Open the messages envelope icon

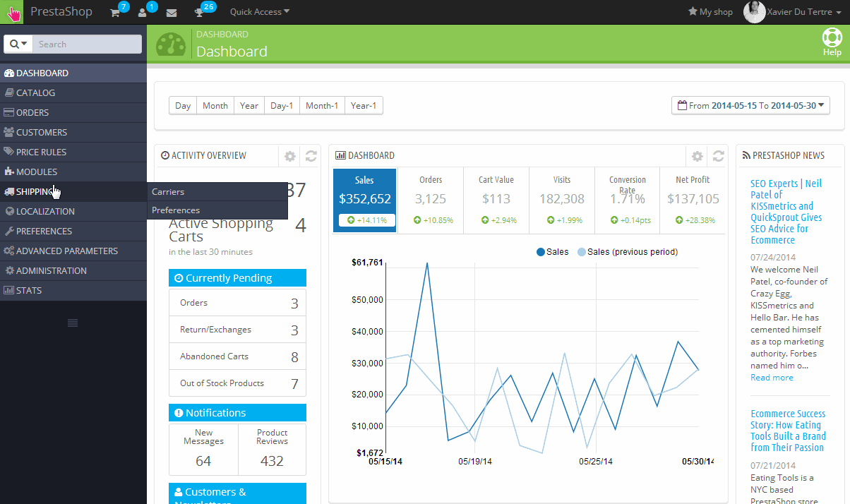172,12
